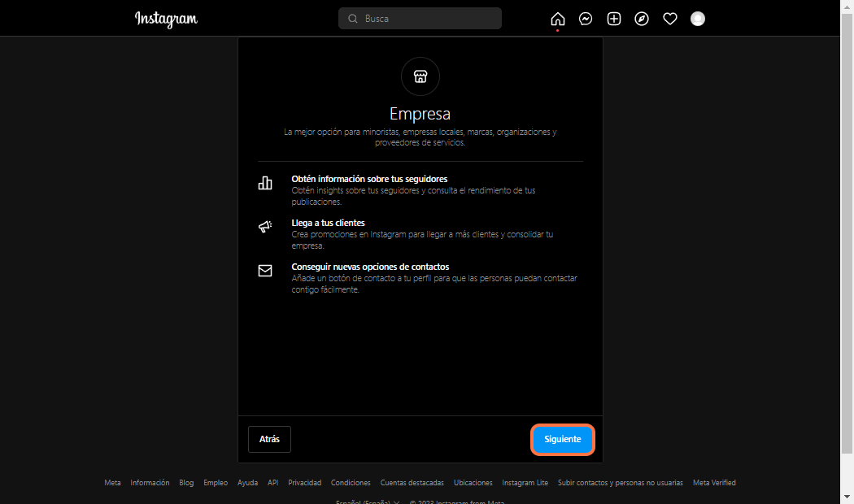Open Subir contactos y personas no usuarias
The width and height of the screenshot is (854, 504).
pyautogui.click(x=621, y=483)
